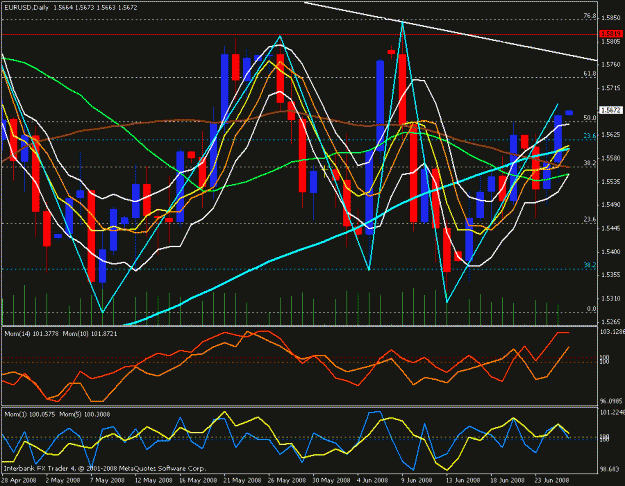Click the 23 Jun 2008 date label
The height and width of the screenshot is (486, 625).
pos(552,480)
